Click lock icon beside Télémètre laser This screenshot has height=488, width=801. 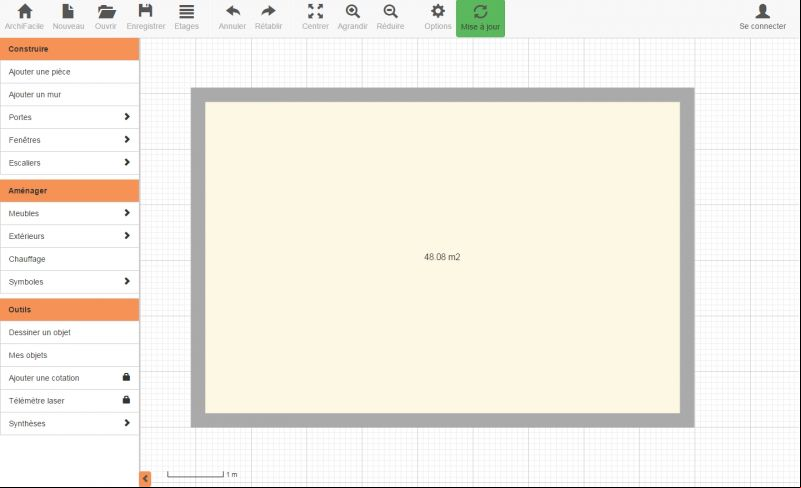click(x=126, y=400)
